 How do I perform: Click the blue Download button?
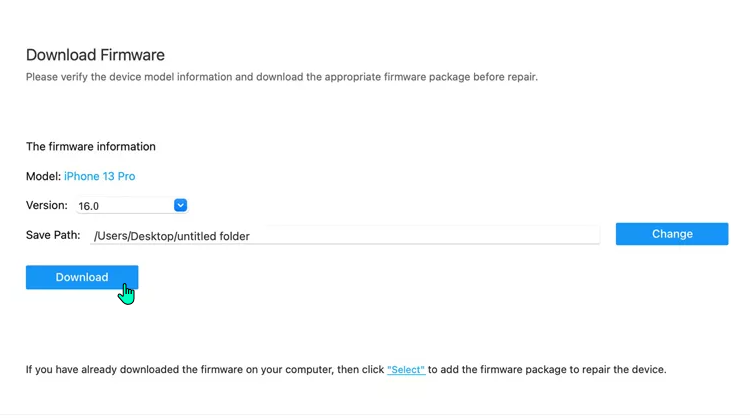pyautogui.click(x=82, y=277)
